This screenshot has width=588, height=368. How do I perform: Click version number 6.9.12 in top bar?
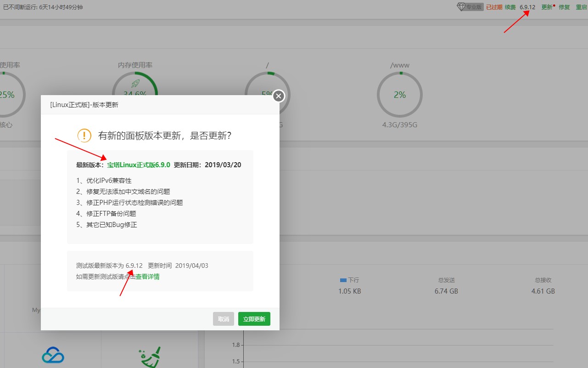coord(527,7)
